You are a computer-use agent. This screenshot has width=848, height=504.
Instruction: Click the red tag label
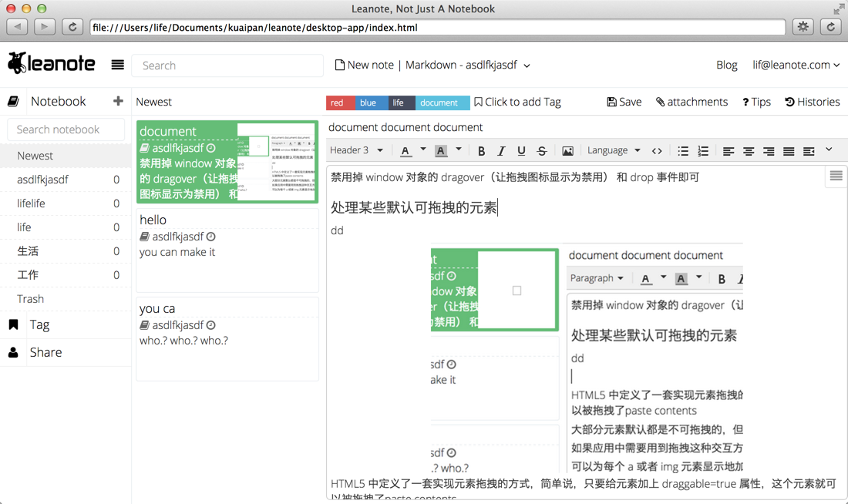(x=338, y=102)
